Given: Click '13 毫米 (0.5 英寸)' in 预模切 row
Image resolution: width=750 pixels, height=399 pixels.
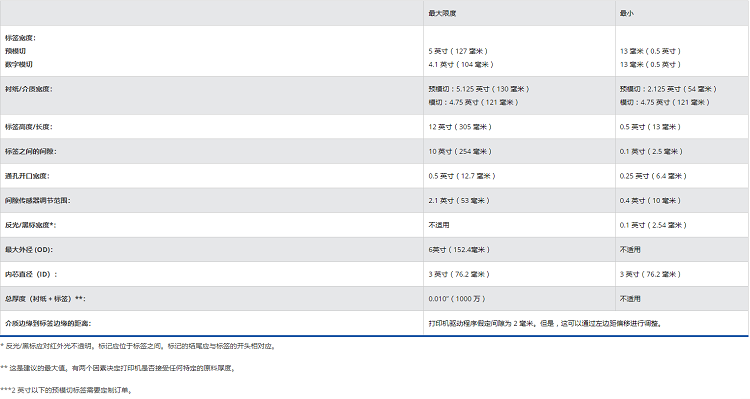Looking at the screenshot, I should coord(651,51).
